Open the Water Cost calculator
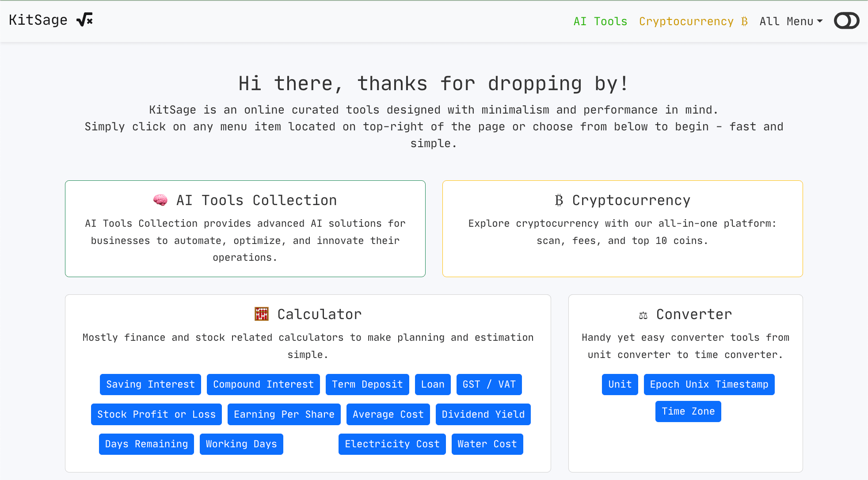This screenshot has height=480, width=868. click(487, 444)
